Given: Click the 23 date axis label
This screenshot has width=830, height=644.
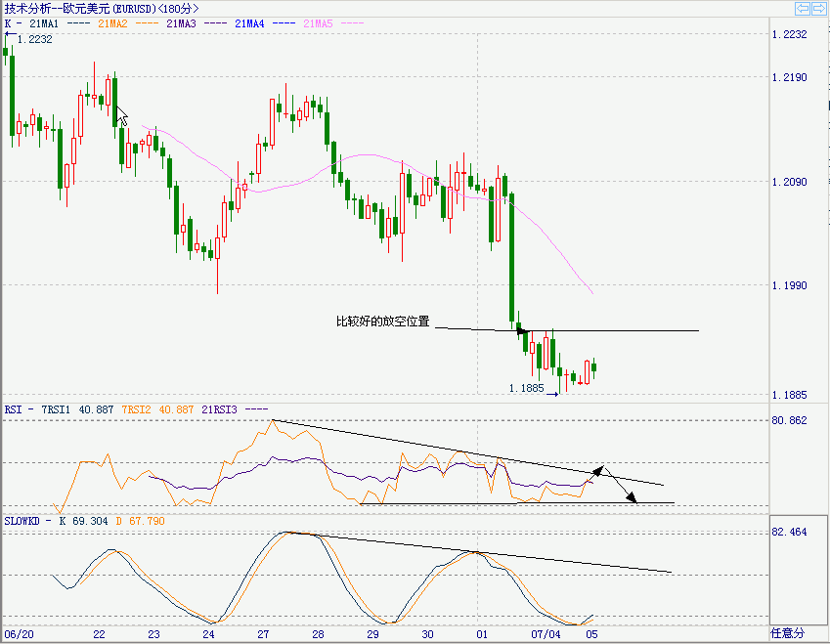Looking at the screenshot, I should (x=153, y=634).
